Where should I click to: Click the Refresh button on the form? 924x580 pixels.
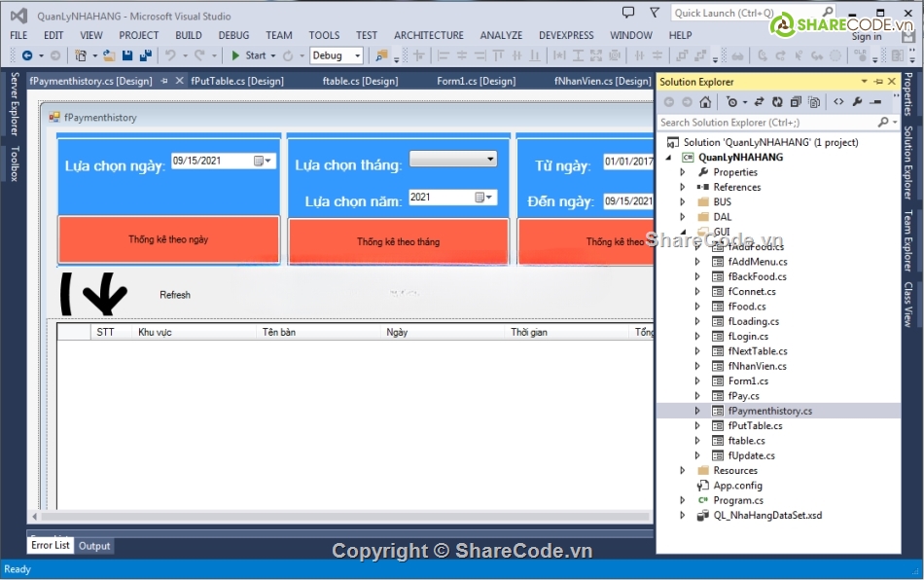coord(175,295)
